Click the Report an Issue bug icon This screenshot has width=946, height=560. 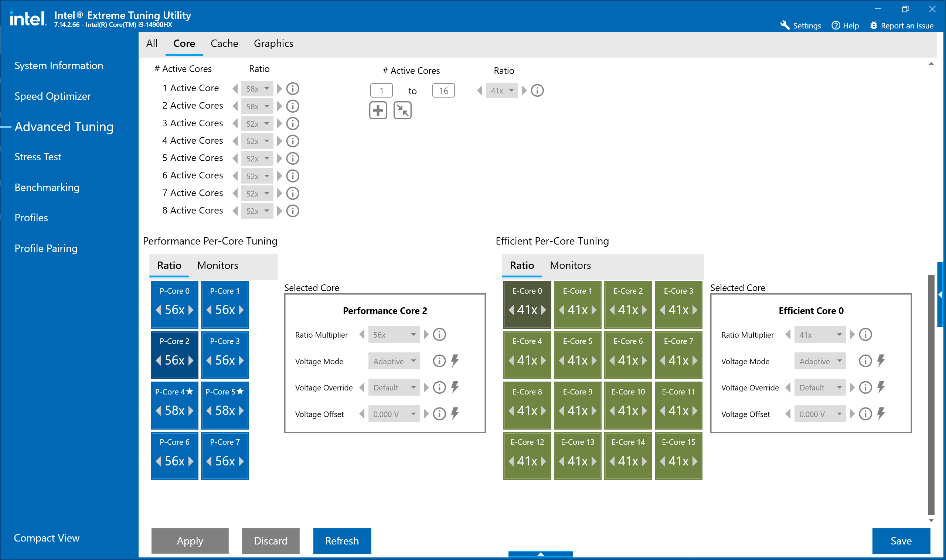[x=874, y=25]
